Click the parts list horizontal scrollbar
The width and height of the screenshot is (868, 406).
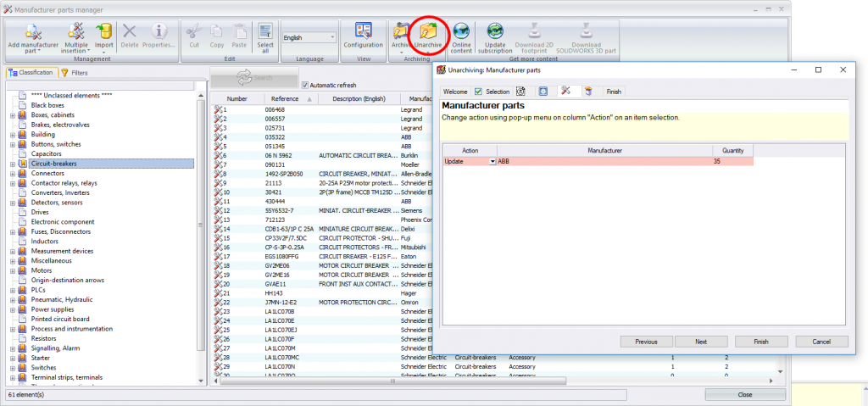(393, 381)
